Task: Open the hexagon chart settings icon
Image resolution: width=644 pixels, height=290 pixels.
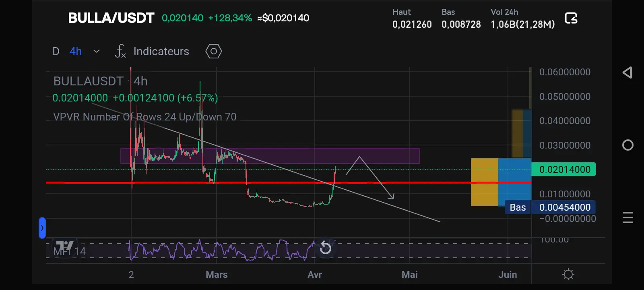Action: pos(214,51)
